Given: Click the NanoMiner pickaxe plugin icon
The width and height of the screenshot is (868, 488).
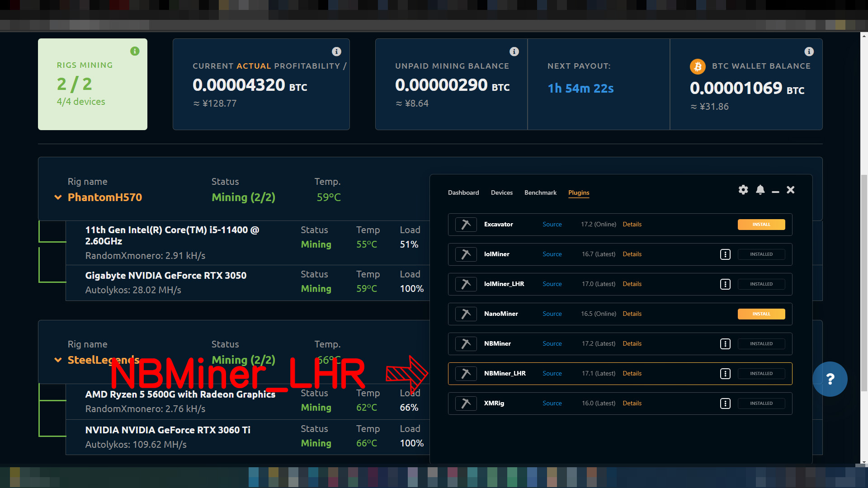Looking at the screenshot, I should [466, 314].
